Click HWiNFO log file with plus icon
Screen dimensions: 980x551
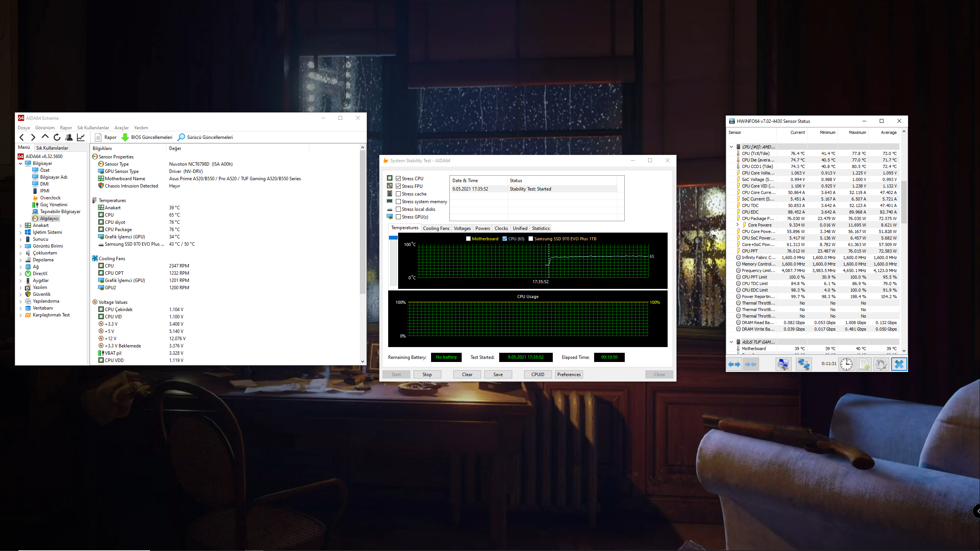tap(864, 364)
